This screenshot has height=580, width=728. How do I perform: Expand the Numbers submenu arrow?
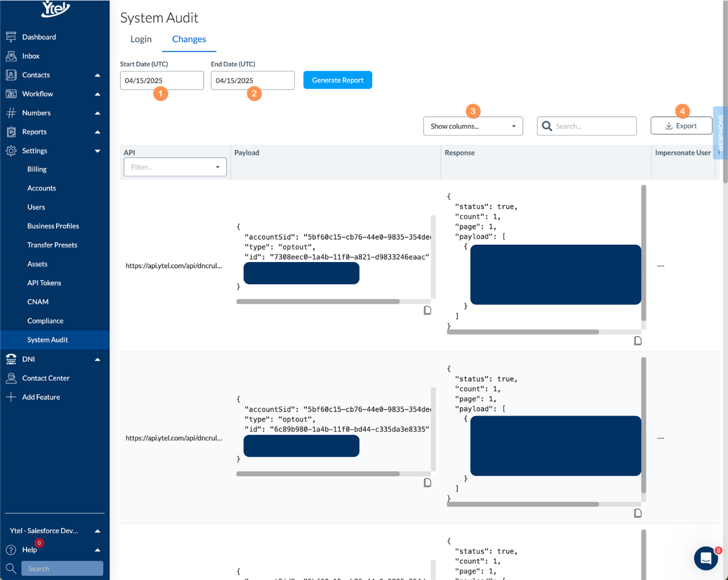(x=98, y=113)
